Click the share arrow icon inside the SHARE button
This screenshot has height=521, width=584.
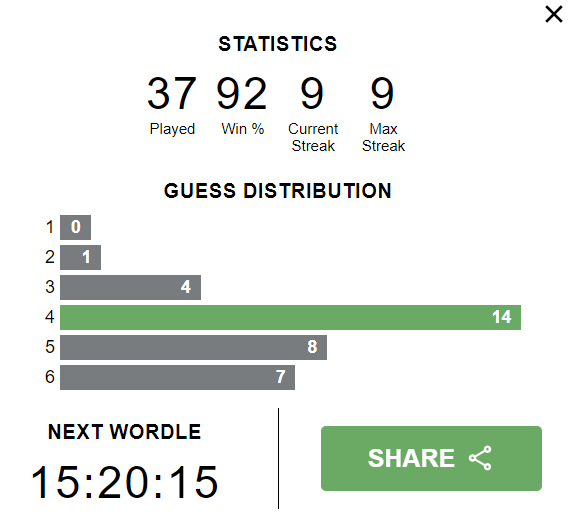click(480, 458)
